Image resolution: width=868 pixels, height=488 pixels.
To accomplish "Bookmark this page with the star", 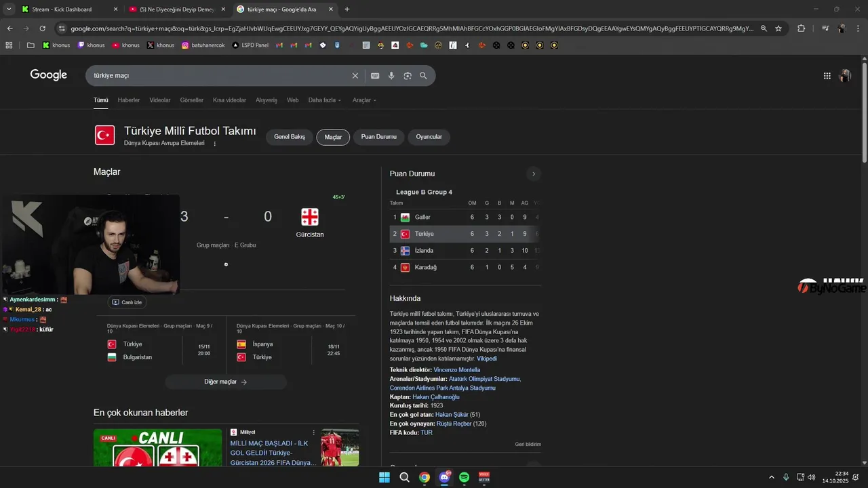I will [778, 28].
